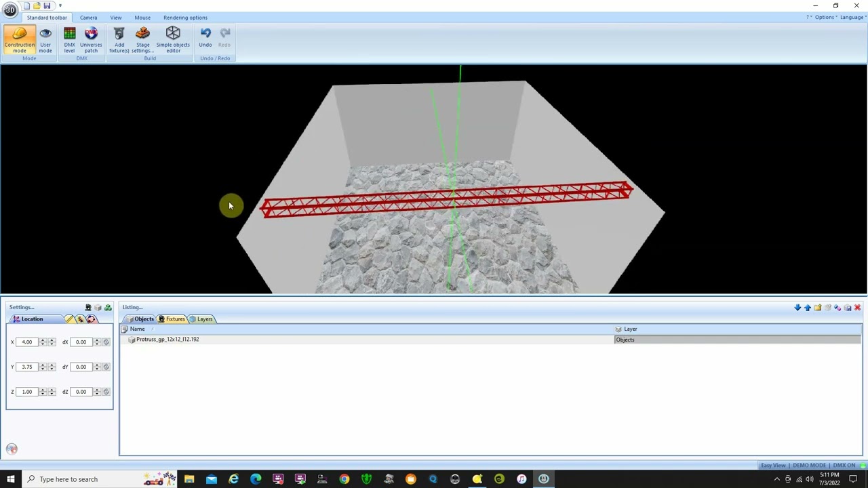
Task: Click the red X delete icon
Action: (x=857, y=308)
